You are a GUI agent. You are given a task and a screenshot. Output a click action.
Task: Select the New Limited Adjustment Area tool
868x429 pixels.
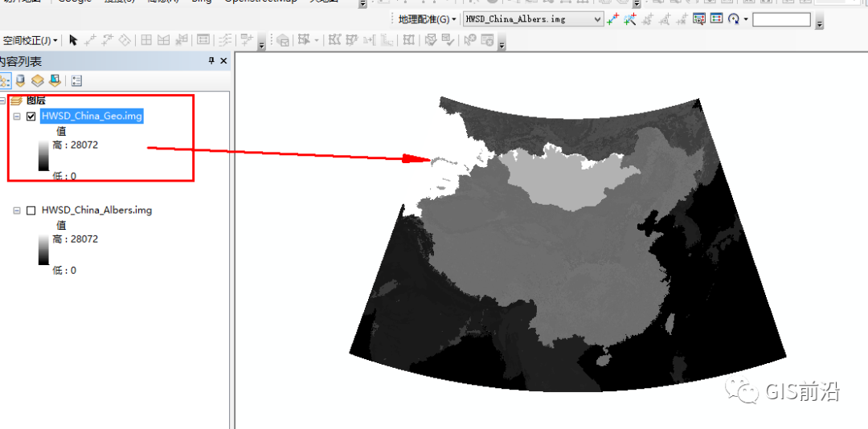click(163, 40)
